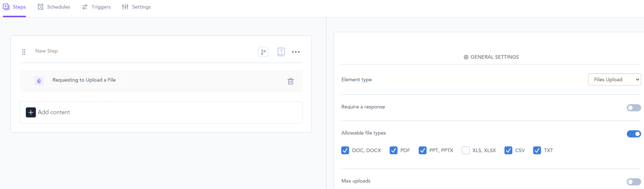Click the plus icon for Add content
Image resolution: width=644 pixels, height=189 pixels.
31,112
